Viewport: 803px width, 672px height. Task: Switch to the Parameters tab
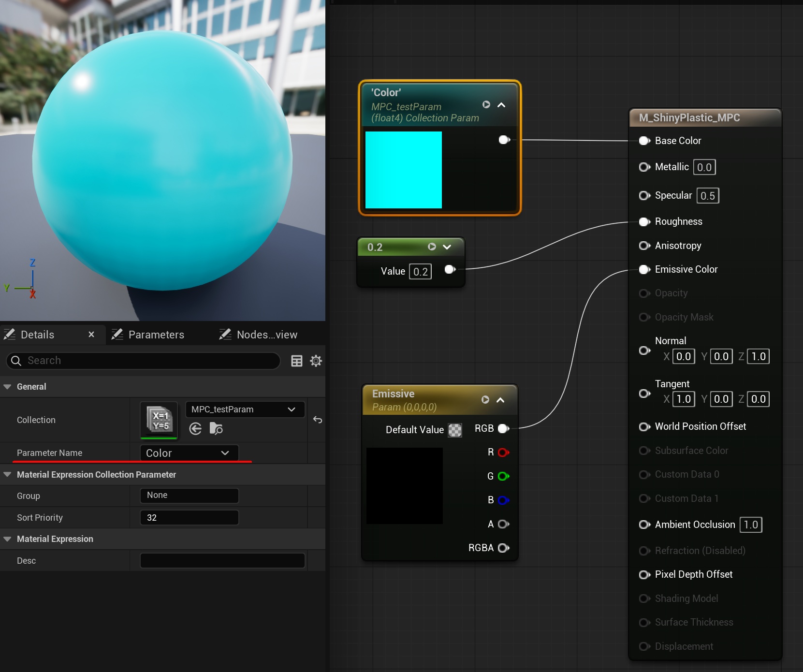click(156, 335)
